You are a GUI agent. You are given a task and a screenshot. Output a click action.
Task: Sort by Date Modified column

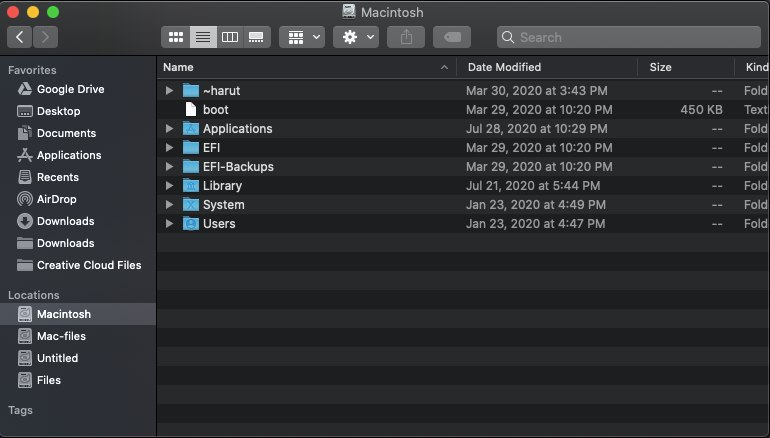(x=504, y=67)
